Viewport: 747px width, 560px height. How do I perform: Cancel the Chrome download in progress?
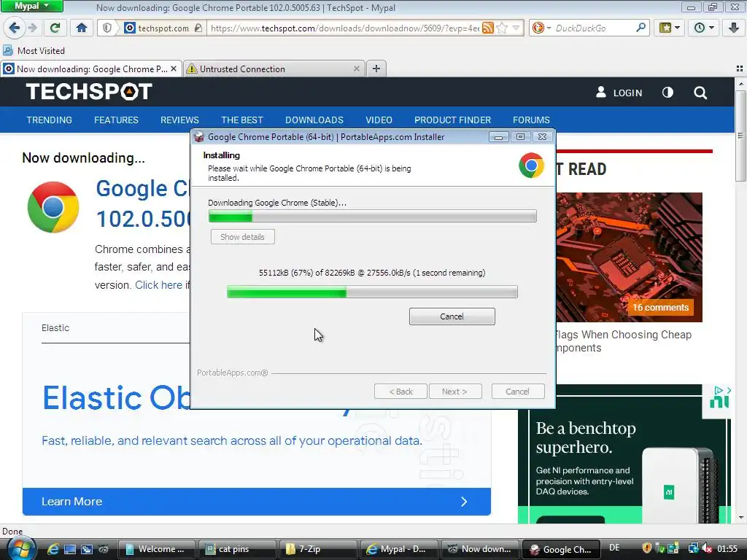point(452,316)
